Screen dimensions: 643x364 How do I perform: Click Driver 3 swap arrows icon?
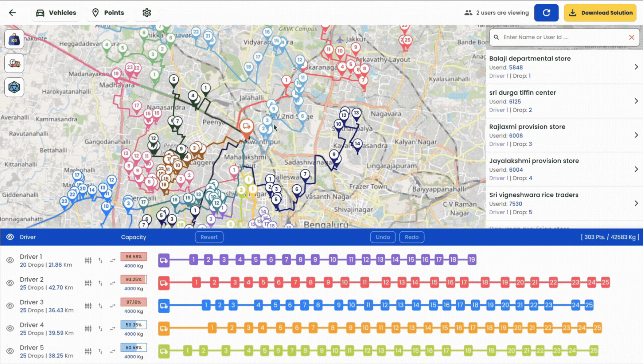113,306
